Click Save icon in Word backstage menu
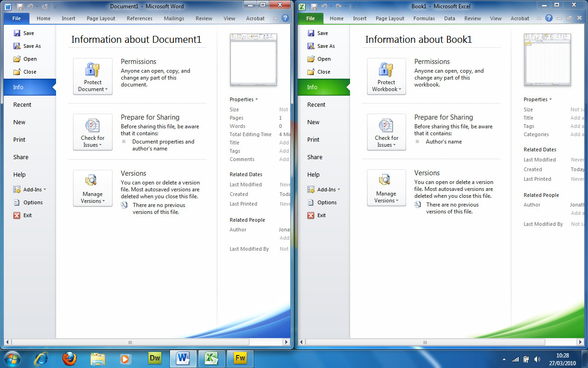The width and height of the screenshot is (588, 368). 17,33
